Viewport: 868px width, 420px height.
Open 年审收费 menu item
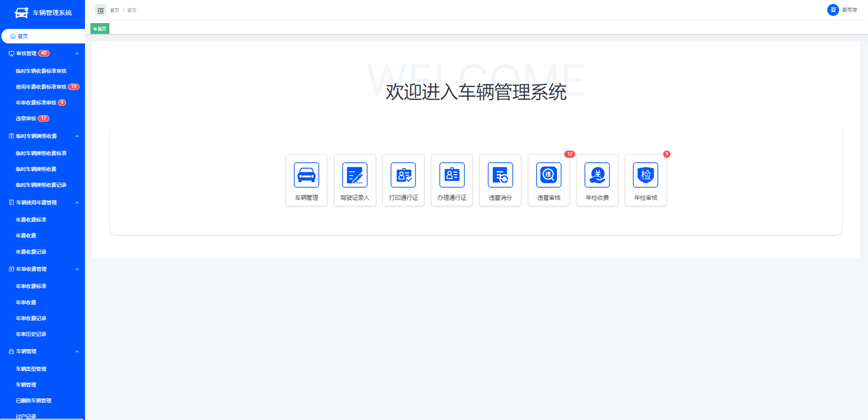tap(26, 302)
